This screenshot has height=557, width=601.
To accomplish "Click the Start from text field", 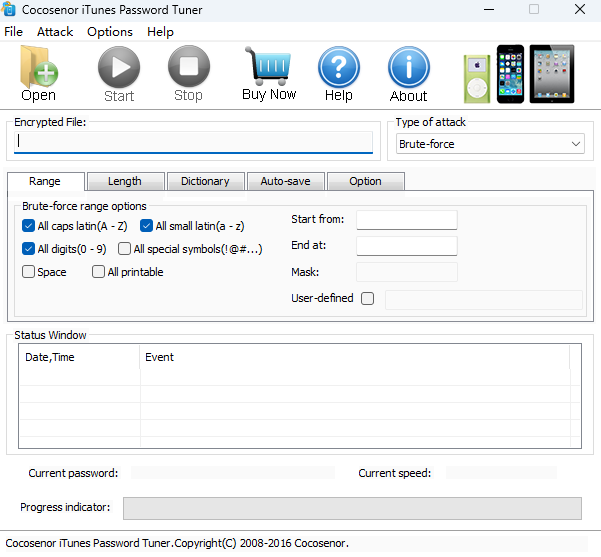I will 407,220.
